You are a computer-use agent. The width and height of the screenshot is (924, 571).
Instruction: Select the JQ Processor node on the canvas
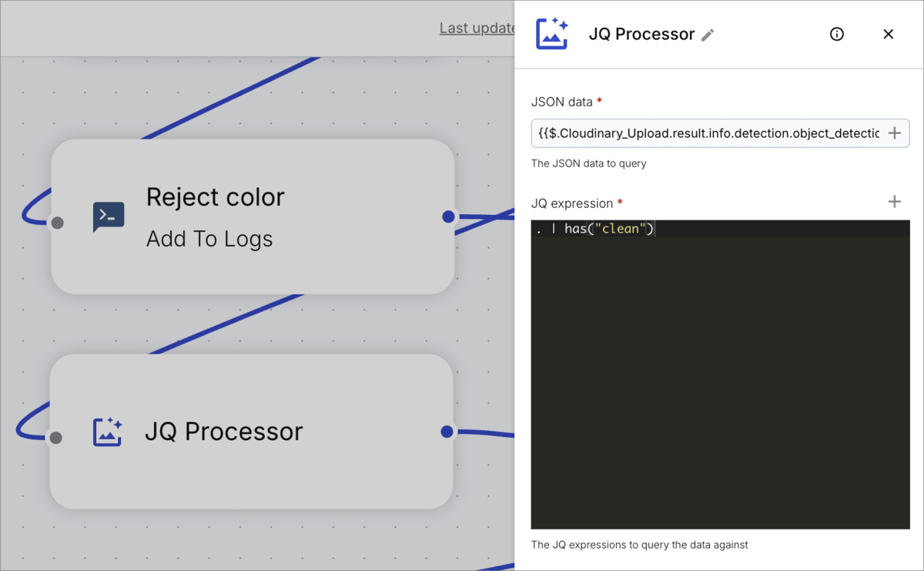click(251, 432)
